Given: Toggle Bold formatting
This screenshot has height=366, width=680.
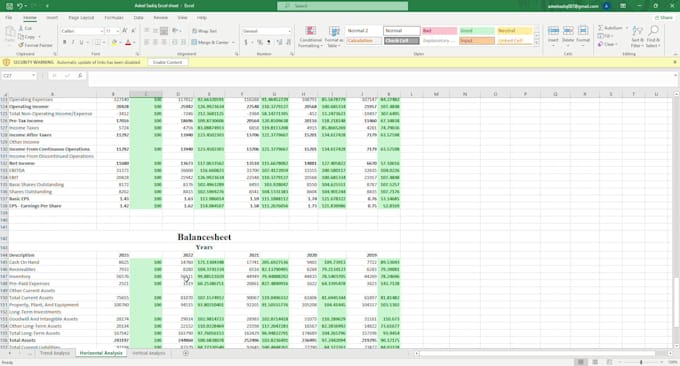Looking at the screenshot, I should (x=65, y=42).
